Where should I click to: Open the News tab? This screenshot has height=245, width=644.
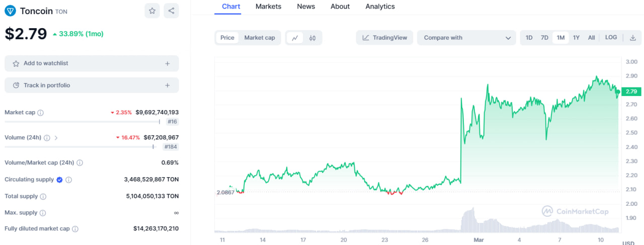(x=306, y=7)
